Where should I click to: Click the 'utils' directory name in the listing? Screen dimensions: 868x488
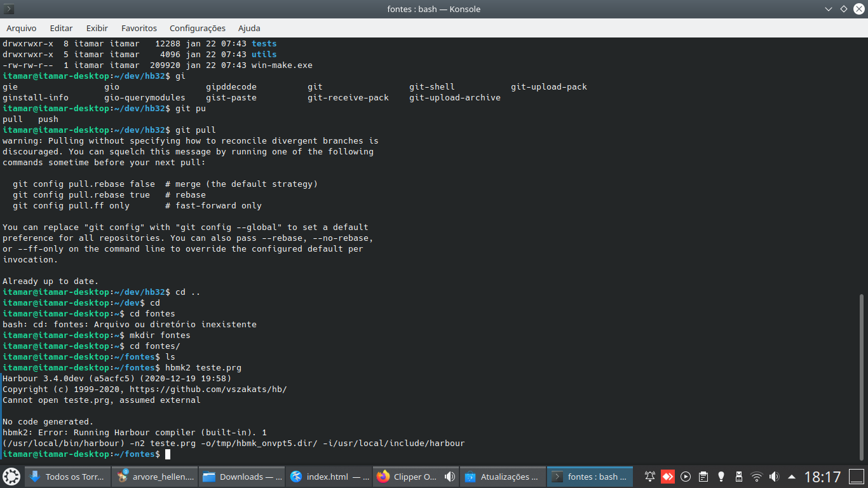(264, 54)
